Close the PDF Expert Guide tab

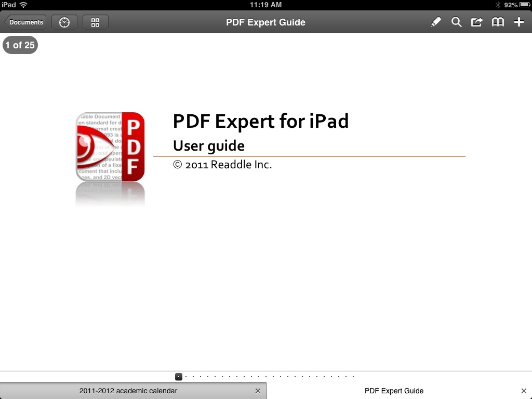pyautogui.click(x=524, y=391)
